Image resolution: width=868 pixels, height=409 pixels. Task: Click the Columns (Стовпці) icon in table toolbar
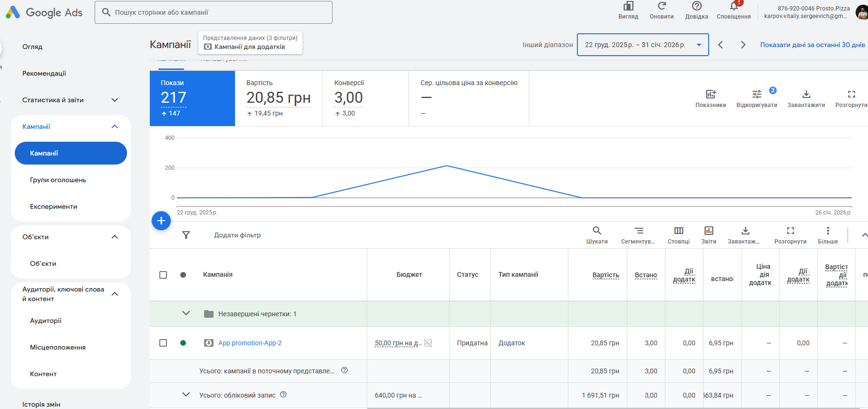coord(678,231)
